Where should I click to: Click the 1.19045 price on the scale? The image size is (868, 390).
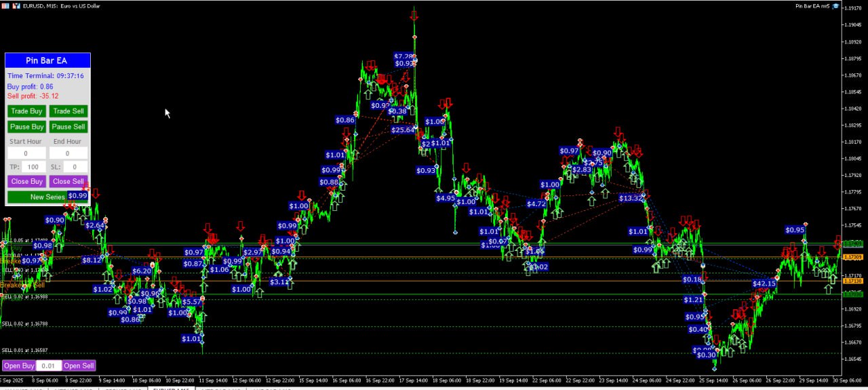click(x=852, y=25)
